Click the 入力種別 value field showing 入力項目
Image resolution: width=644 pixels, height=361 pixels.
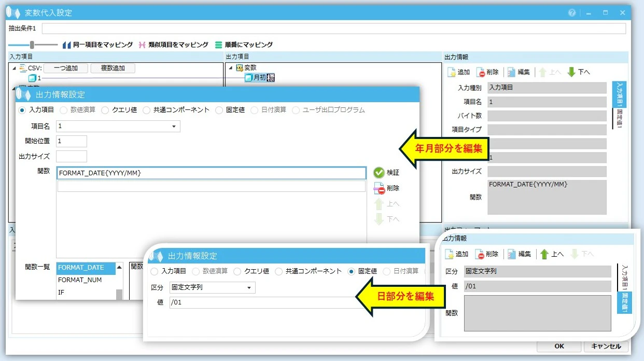pos(547,88)
